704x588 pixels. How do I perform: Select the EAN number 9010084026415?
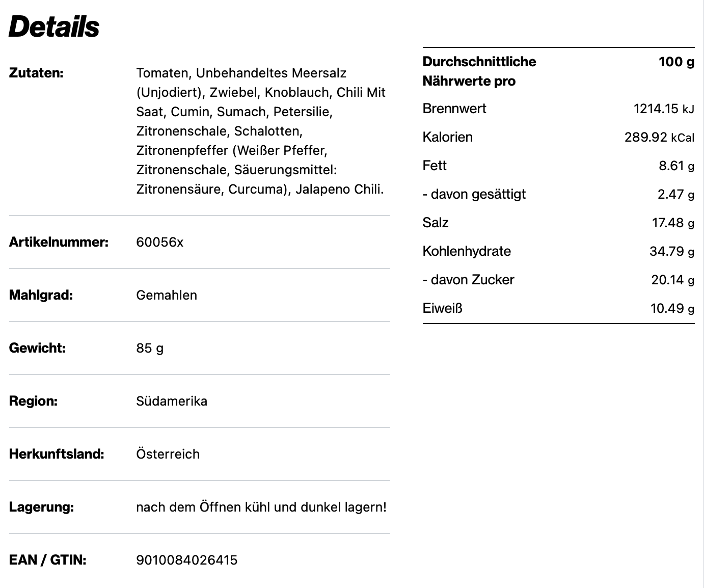187,560
